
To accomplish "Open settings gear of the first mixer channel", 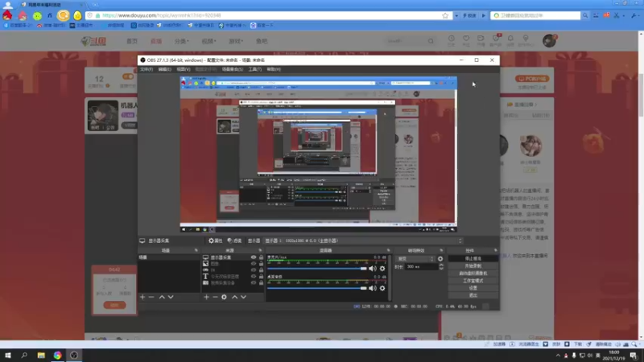I will click(x=382, y=269).
